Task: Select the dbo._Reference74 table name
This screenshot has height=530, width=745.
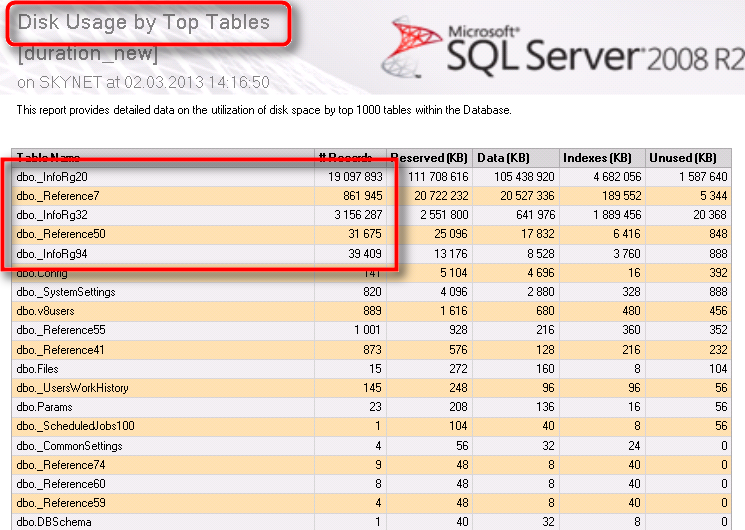Action: [x=61, y=465]
